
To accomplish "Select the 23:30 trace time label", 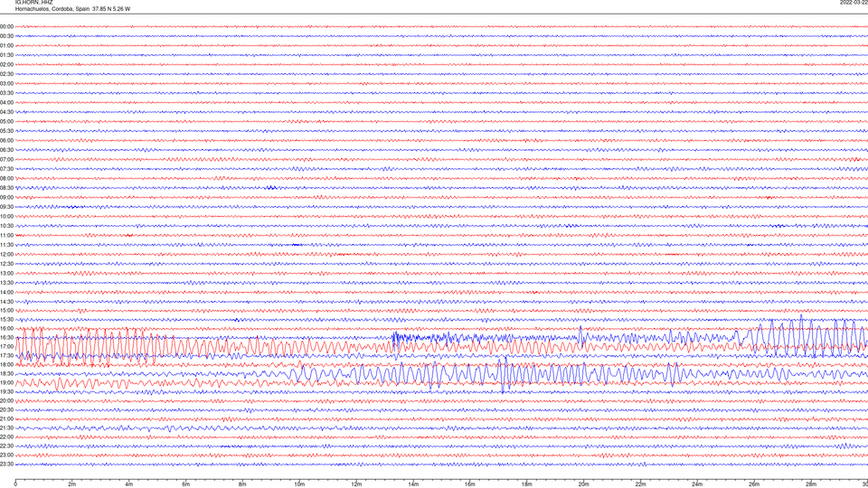I will coord(6,465).
